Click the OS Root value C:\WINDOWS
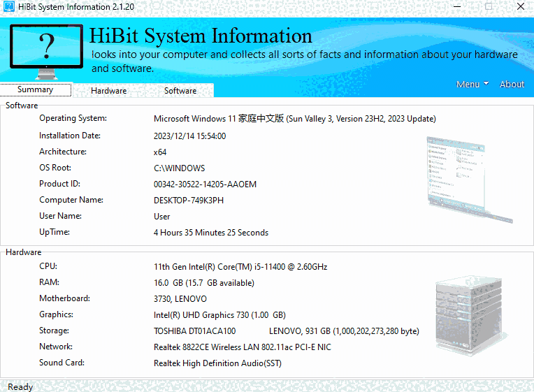The height and width of the screenshot is (392, 534). click(180, 168)
